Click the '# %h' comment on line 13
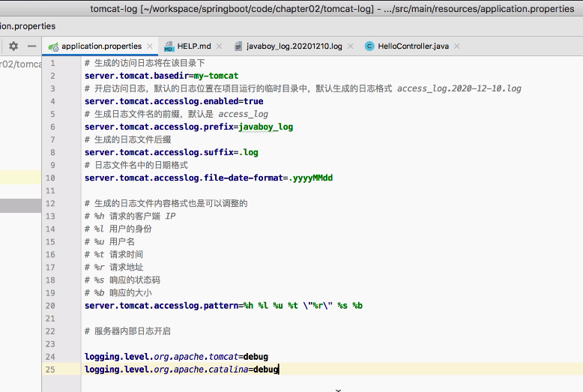583x392 pixels. tap(130, 217)
